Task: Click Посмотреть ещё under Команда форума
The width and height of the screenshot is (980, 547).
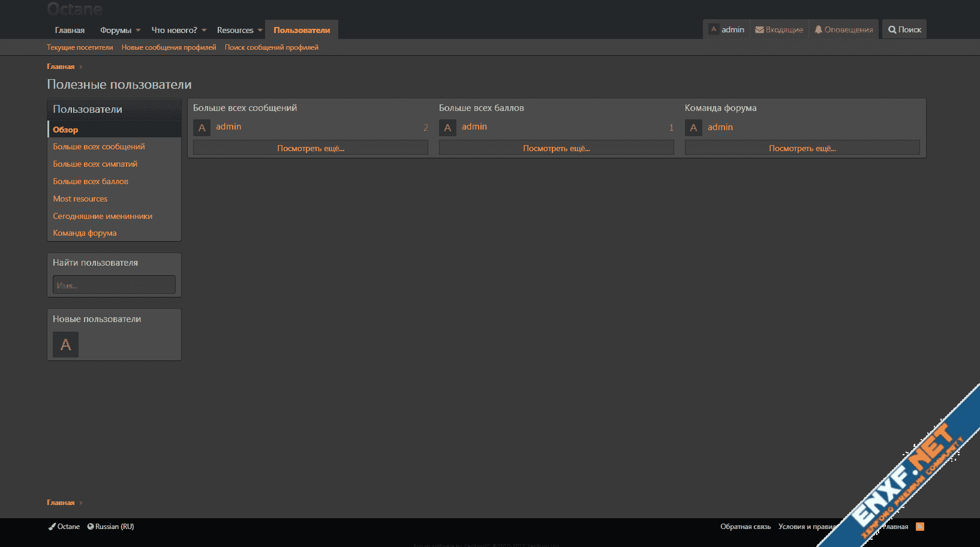Action: click(x=802, y=148)
